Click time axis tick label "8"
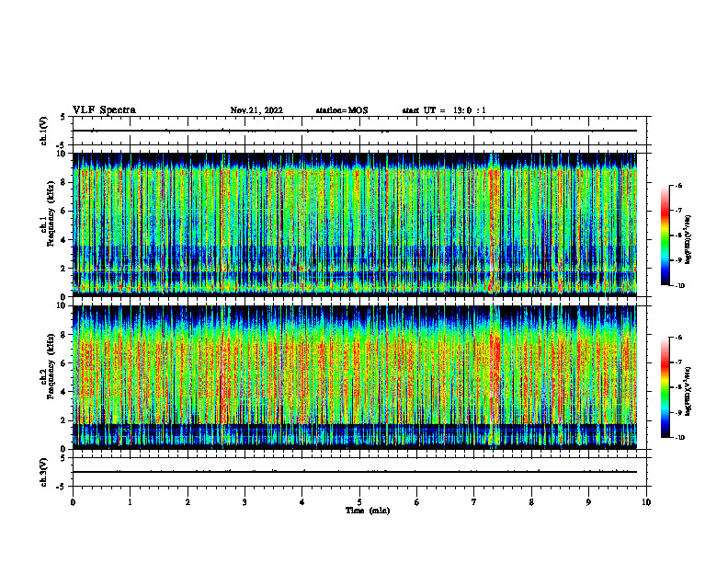Screen dimensions: 728x563 [x=531, y=502]
